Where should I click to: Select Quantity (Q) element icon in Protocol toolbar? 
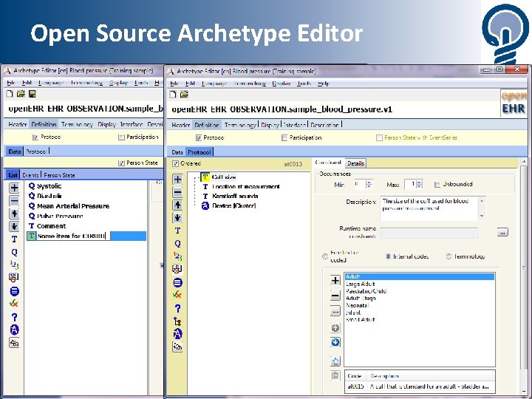[x=177, y=244]
